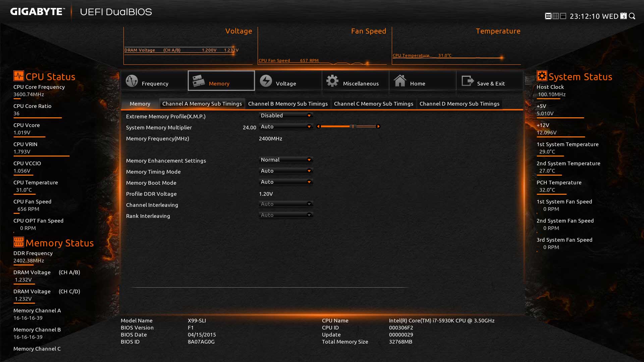Open Channel Interleaving dropdown
The height and width of the screenshot is (362, 644).
(286, 204)
